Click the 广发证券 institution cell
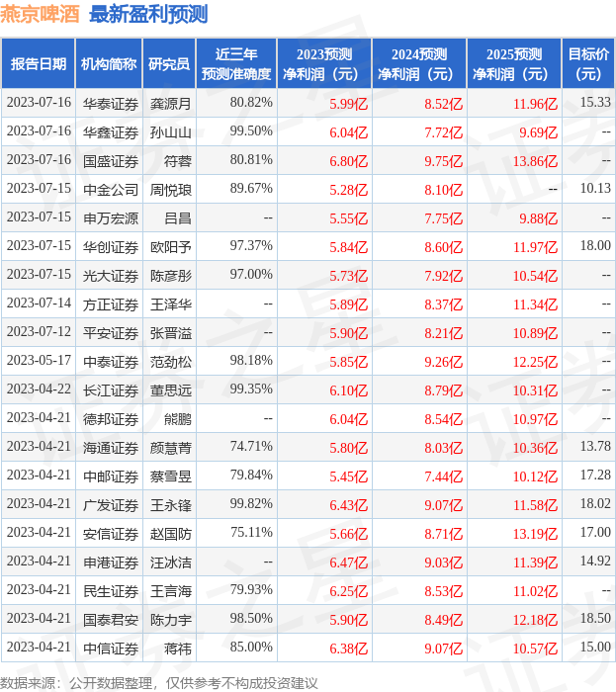The height and width of the screenshot is (692, 616). [111, 505]
